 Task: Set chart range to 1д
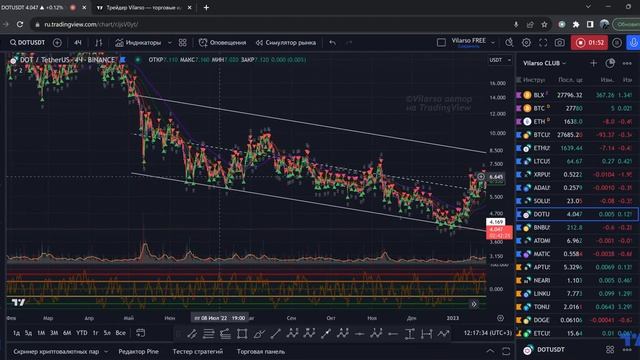(16, 333)
